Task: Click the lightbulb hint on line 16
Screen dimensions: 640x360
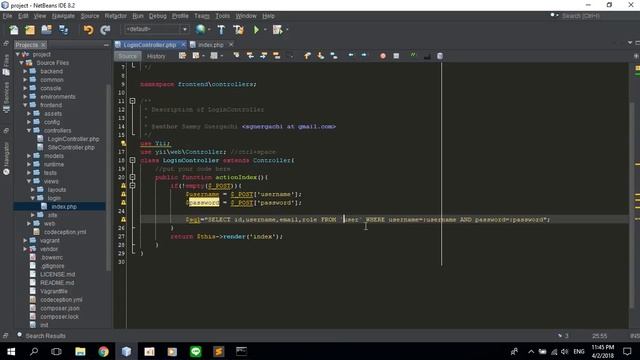Action: click(123, 143)
